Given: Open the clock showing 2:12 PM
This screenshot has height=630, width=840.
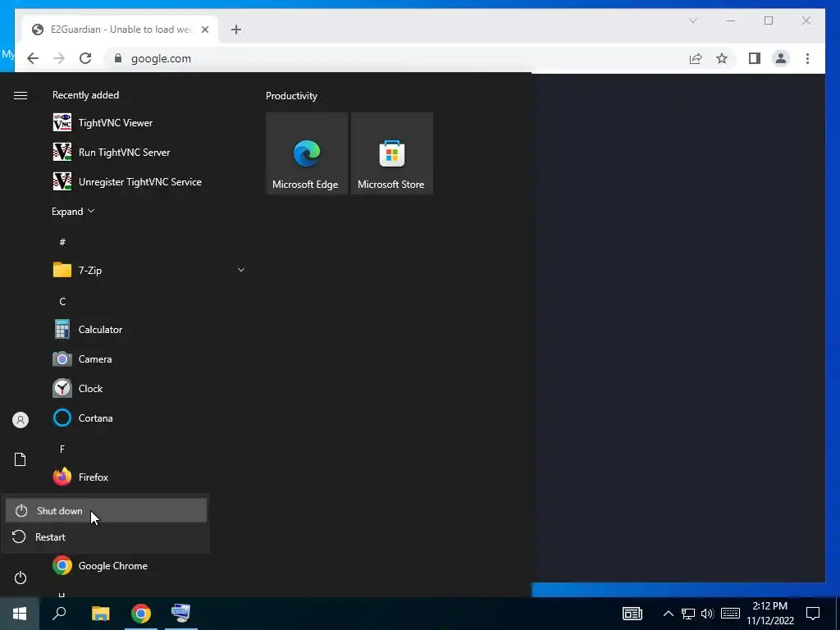Looking at the screenshot, I should pos(770,614).
